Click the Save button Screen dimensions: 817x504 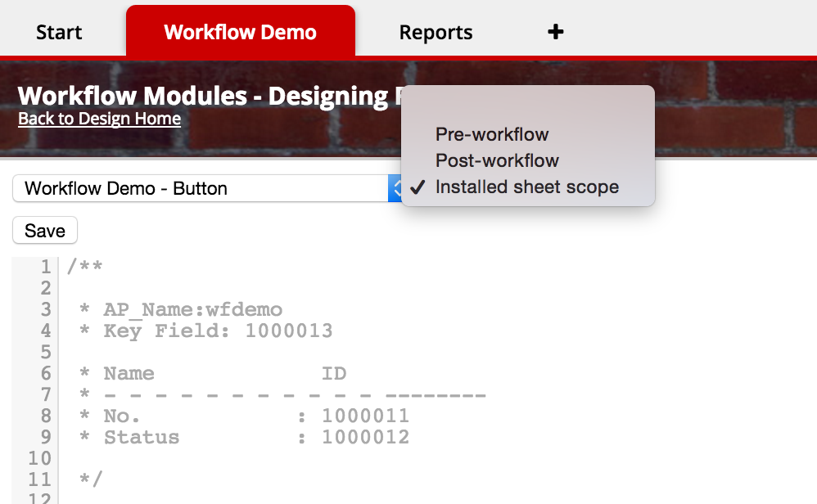pyautogui.click(x=44, y=230)
